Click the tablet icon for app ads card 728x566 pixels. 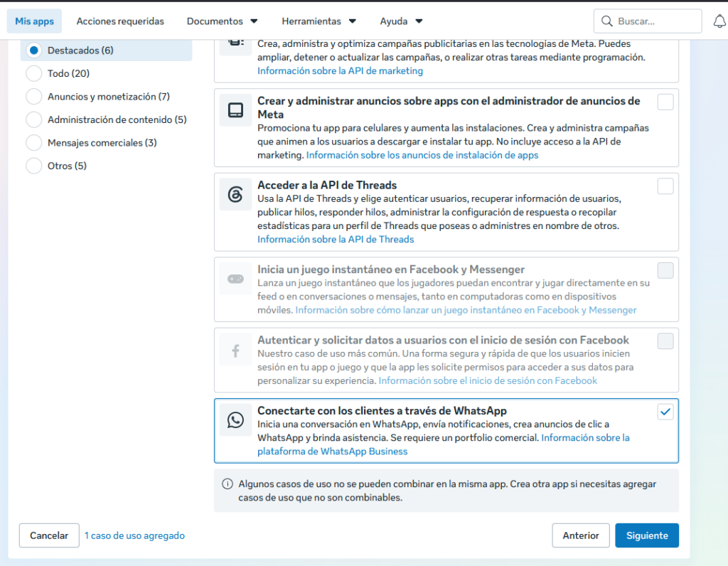click(x=235, y=110)
